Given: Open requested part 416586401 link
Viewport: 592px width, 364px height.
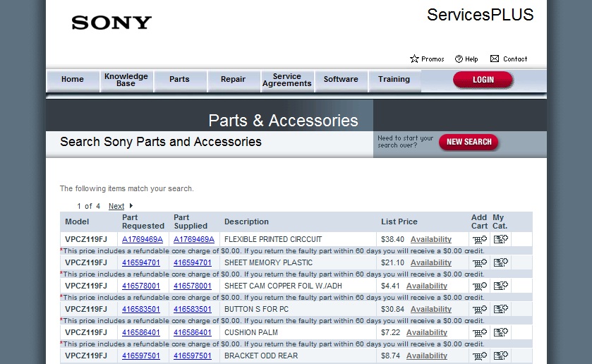Looking at the screenshot, I should tap(141, 333).
